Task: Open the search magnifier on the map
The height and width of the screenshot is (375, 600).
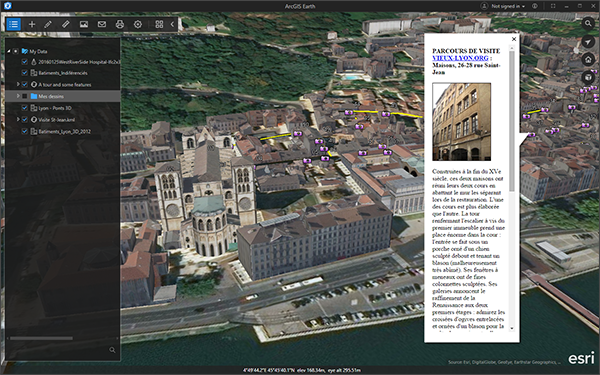Action: point(588,24)
